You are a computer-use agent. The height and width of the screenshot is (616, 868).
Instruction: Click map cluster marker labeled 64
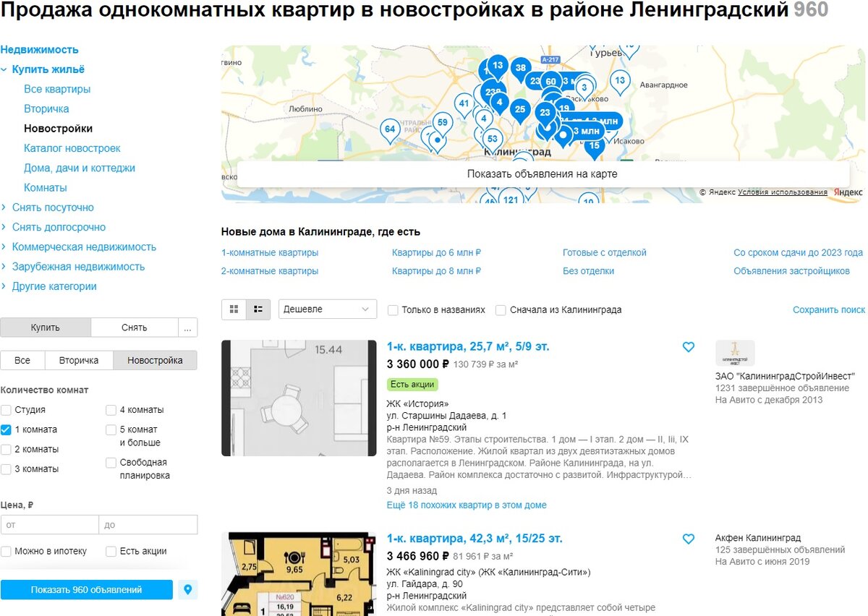390,132
